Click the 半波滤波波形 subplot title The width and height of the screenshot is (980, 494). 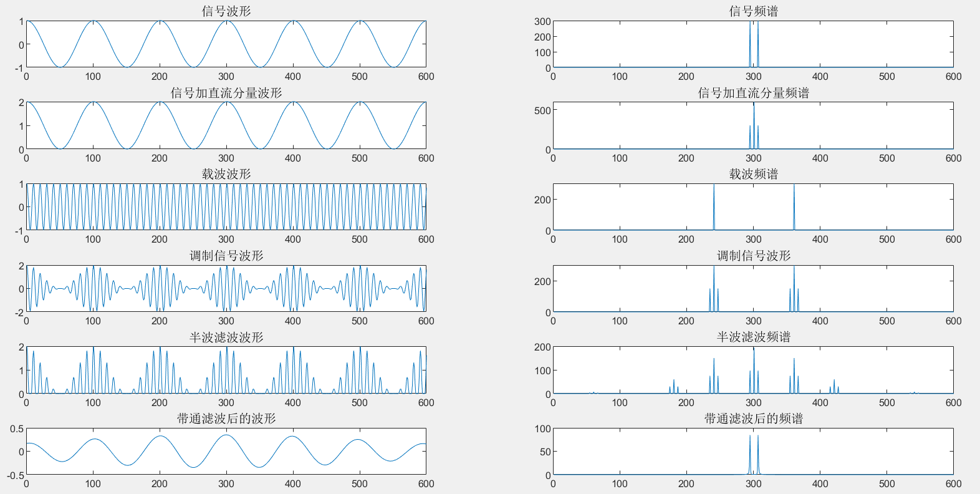pyautogui.click(x=226, y=337)
